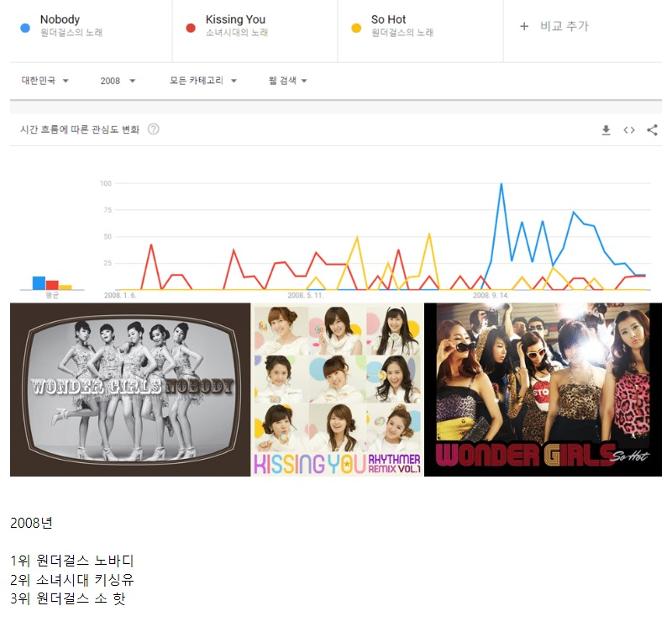
Task: Click the text 1위 원더걸스 노바디
Action: pyautogui.click(x=72, y=561)
